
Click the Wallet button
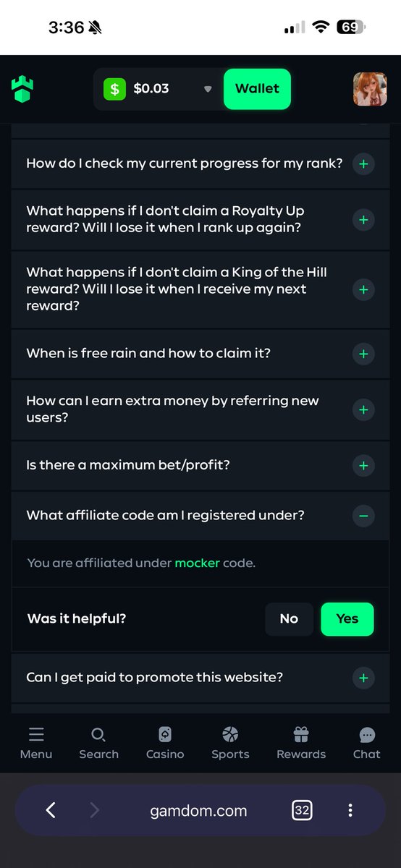pyautogui.click(x=257, y=89)
